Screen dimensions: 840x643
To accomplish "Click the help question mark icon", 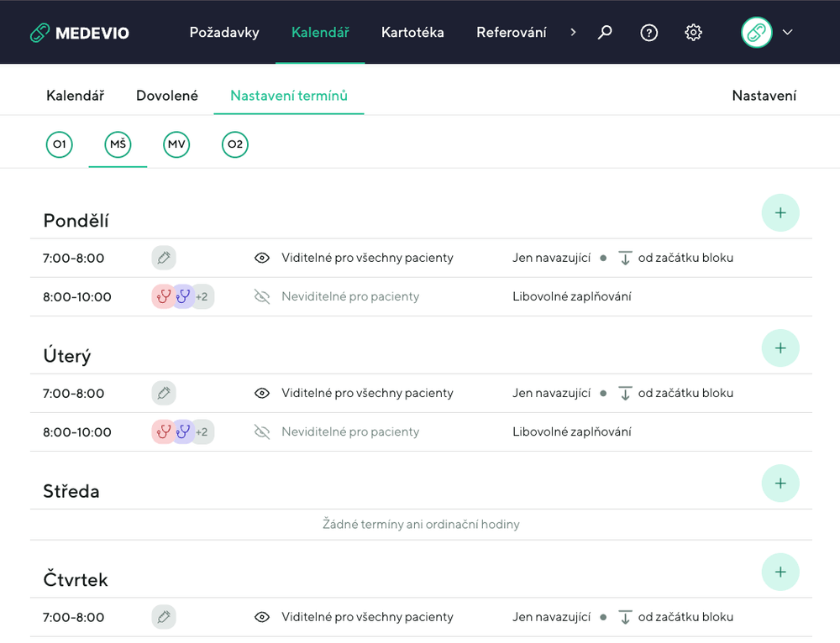I will coord(648,33).
